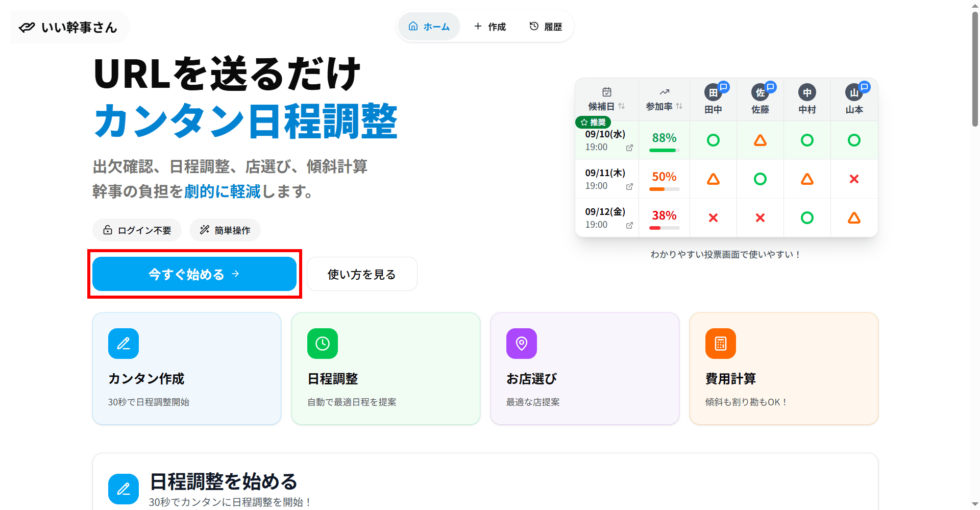
Task: Open external link icon for 09/11 date
Action: pyautogui.click(x=629, y=186)
